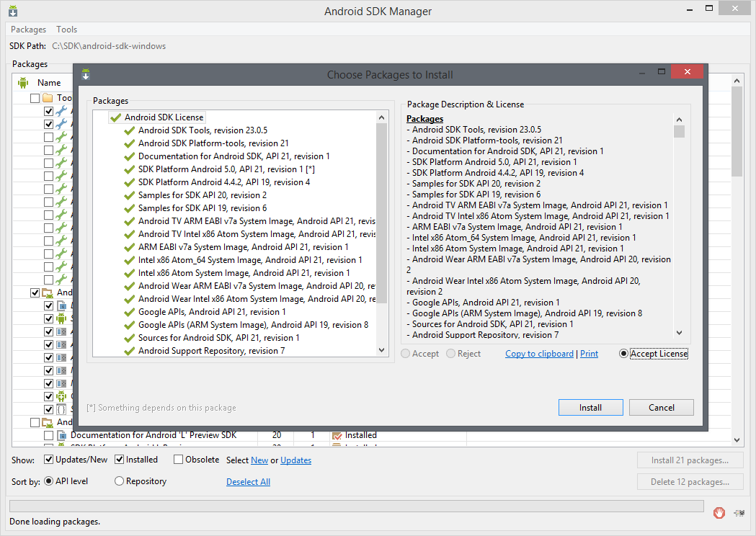The width and height of the screenshot is (756, 536).
Task: Click the red stop icon in status bar
Action: [x=719, y=512]
